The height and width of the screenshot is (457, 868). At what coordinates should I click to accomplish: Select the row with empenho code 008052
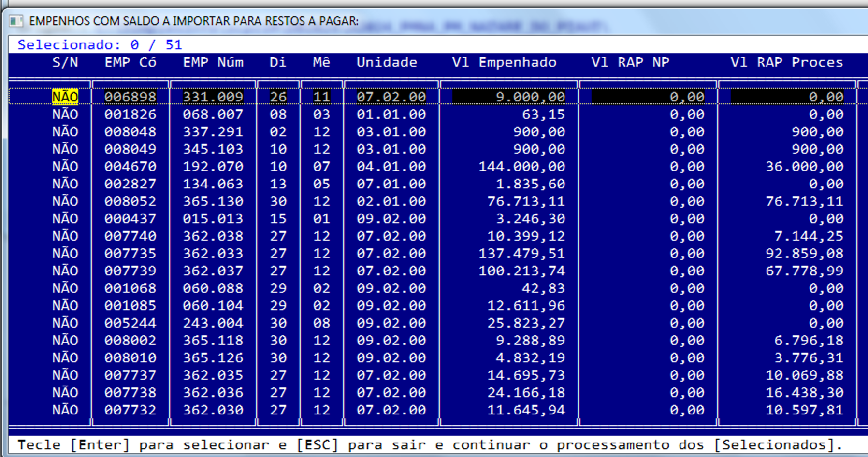click(x=434, y=201)
